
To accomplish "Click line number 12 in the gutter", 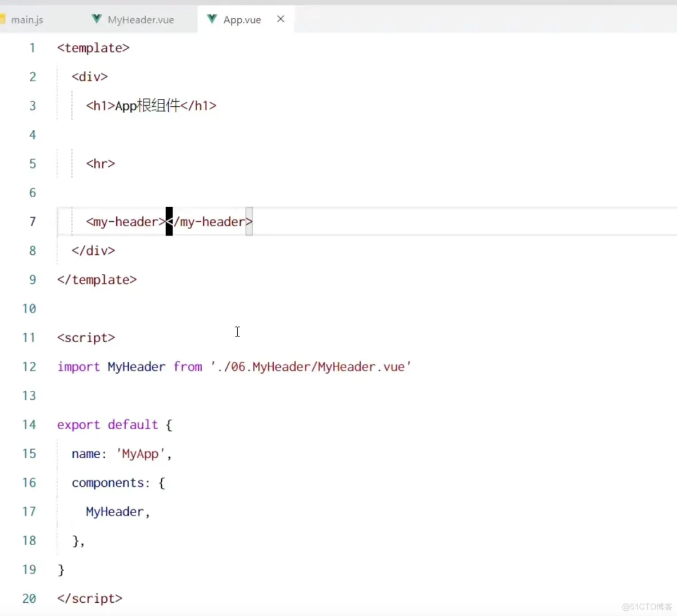I will coord(29,367).
